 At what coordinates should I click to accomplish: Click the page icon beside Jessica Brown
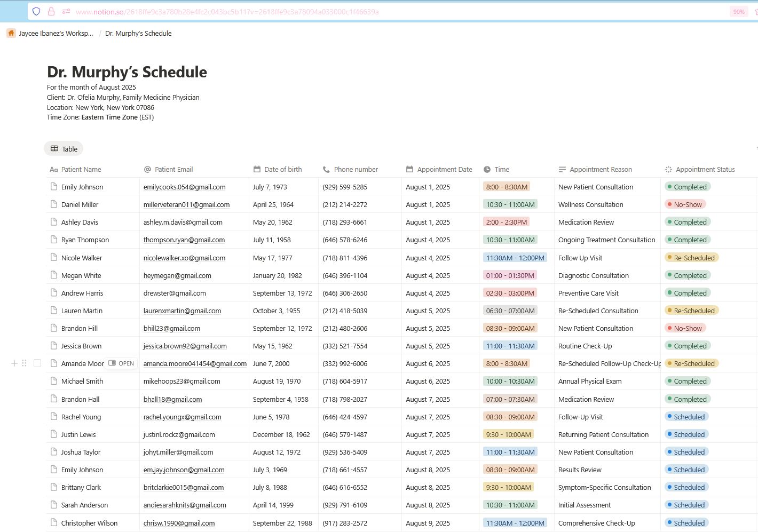[x=54, y=345]
